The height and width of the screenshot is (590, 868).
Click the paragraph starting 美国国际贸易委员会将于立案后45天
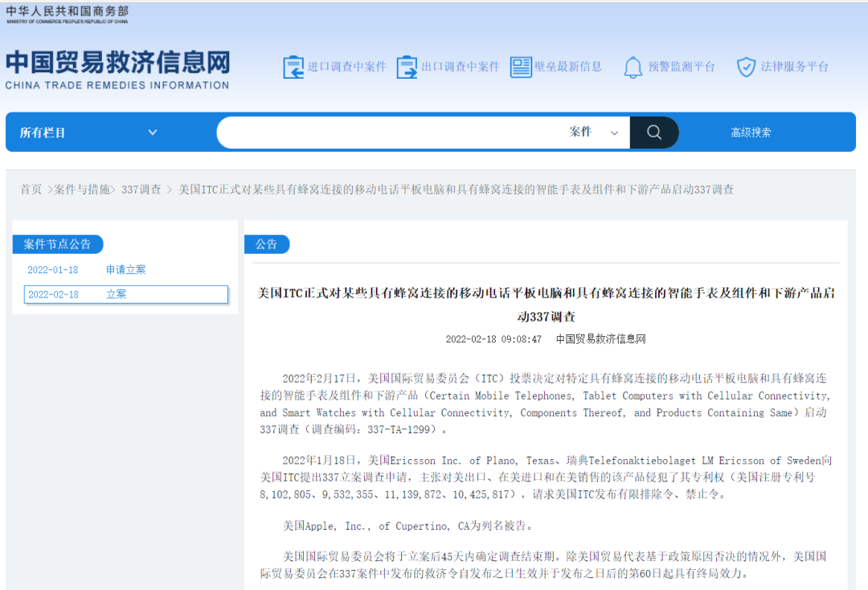pos(543,564)
